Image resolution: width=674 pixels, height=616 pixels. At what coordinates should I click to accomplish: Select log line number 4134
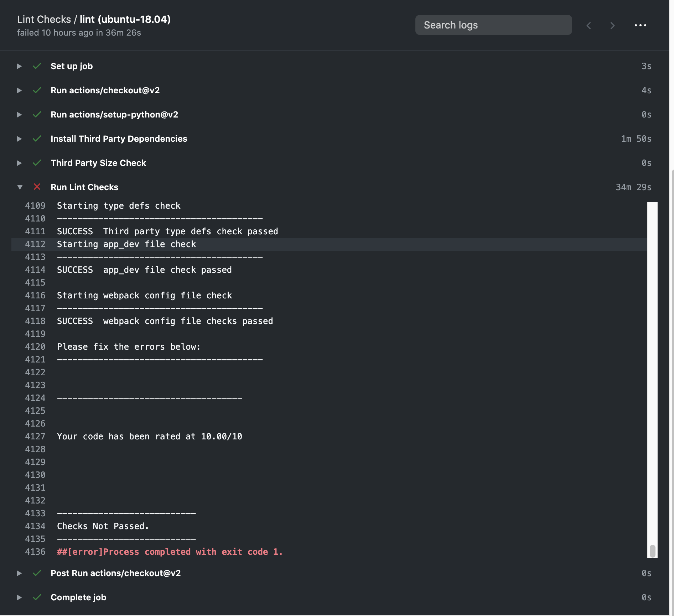coord(35,526)
